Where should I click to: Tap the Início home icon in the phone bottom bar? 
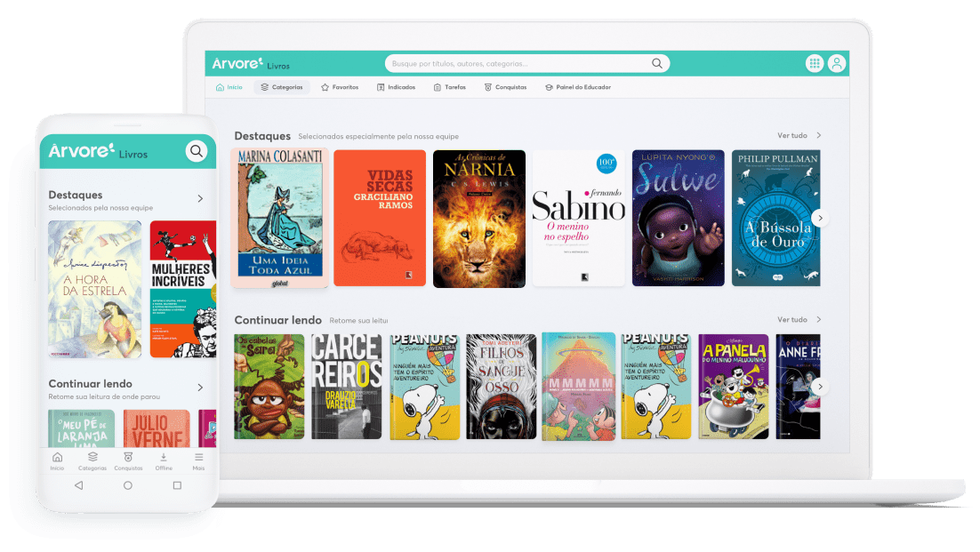click(x=57, y=461)
